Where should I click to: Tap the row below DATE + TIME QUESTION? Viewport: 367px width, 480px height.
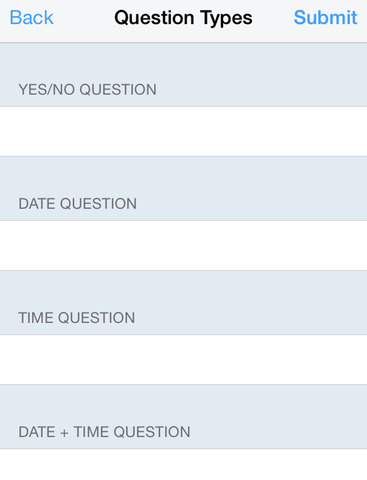183,465
